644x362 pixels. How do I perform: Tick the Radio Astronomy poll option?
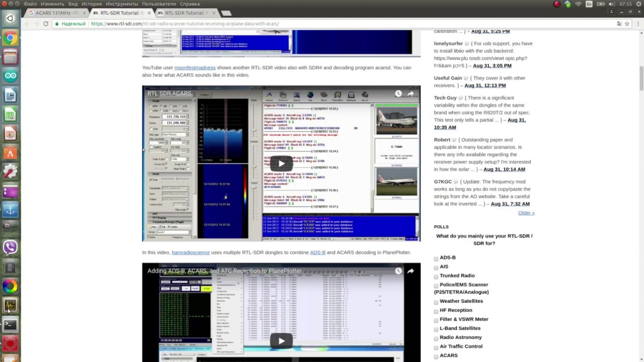click(436, 338)
